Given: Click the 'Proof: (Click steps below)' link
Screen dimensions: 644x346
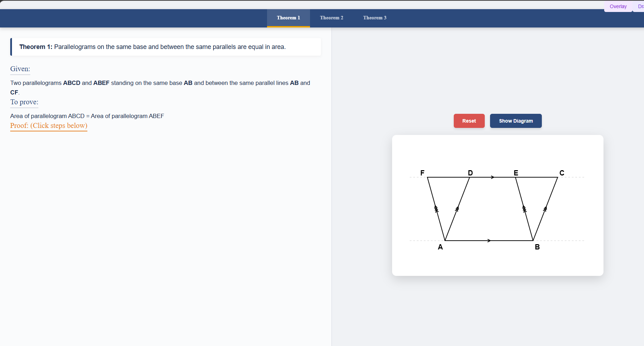Looking at the screenshot, I should pyautogui.click(x=49, y=126).
